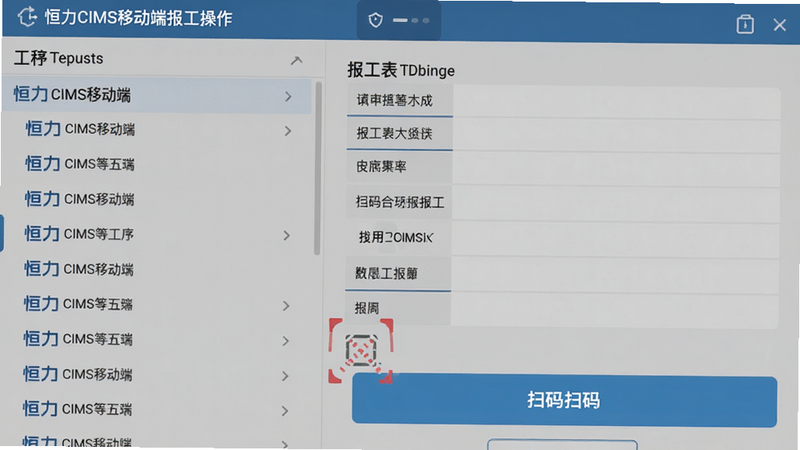Expand the 恒力 CIMS等工序 row's chevron
Image resolution: width=800 pixels, height=450 pixels.
point(287,235)
